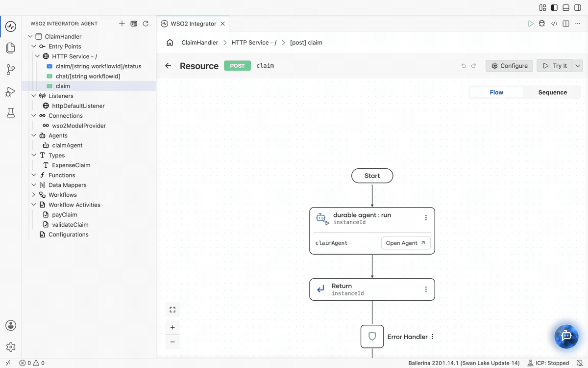Collapse the ClaimHandler project node
This screenshot has height=368, width=588.
point(30,36)
